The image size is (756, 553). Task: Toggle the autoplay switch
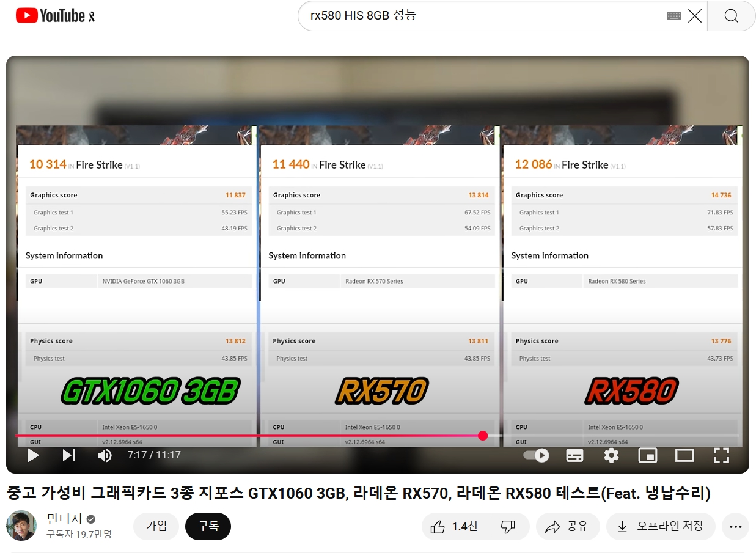(536, 455)
